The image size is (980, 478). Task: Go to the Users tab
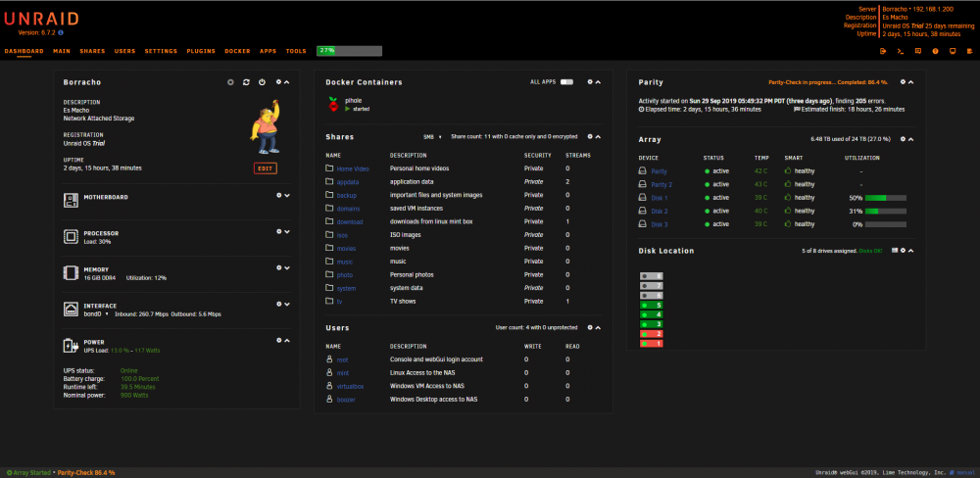(x=125, y=51)
